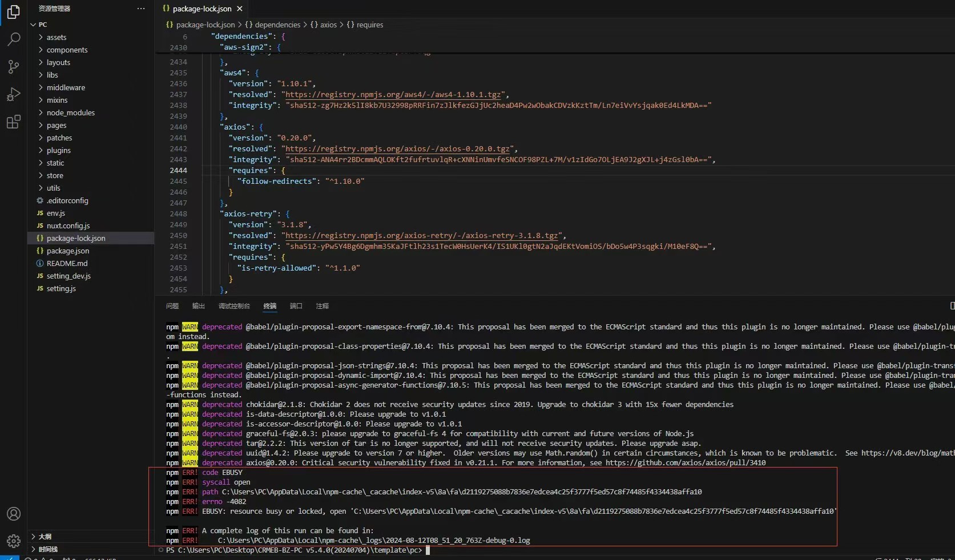The height and width of the screenshot is (560, 955).
Task: Open the axios-retry-3.1.8.tgz registry link
Action: [421, 236]
